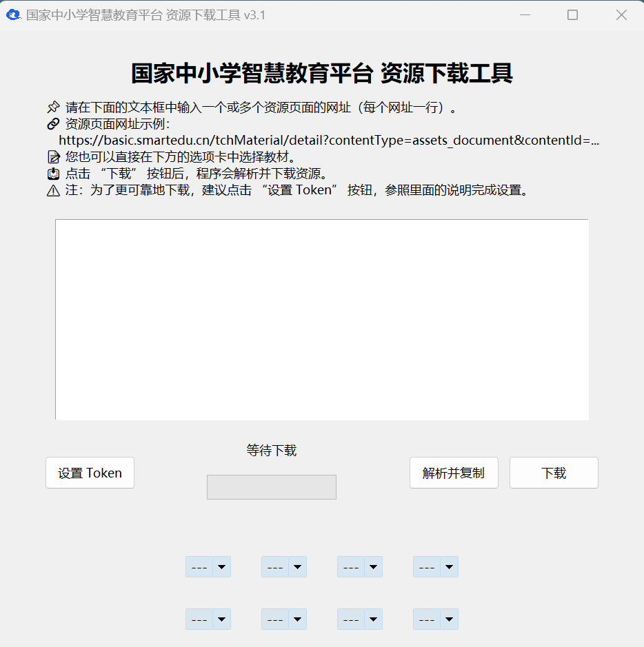Click the 解析并复制 parse and copy button
This screenshot has width=644, height=647.
click(x=454, y=473)
